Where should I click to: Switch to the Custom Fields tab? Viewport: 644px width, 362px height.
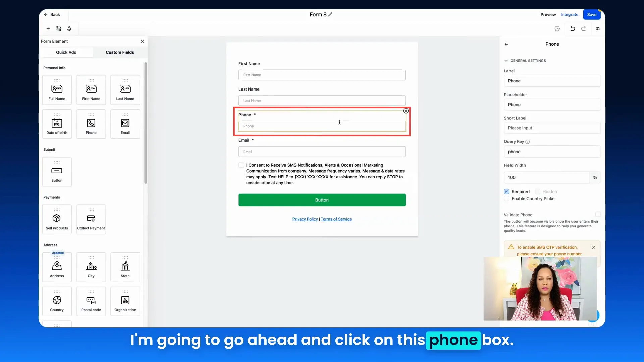(x=120, y=52)
